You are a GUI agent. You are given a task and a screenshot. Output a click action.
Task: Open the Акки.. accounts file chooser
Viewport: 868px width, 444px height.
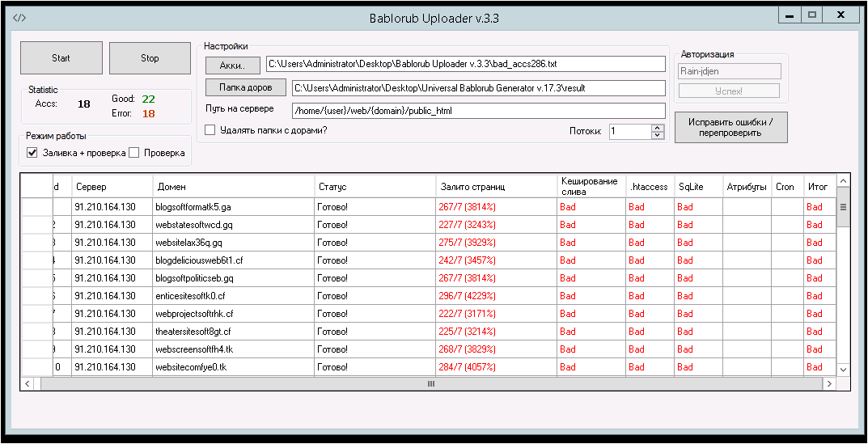tap(232, 66)
